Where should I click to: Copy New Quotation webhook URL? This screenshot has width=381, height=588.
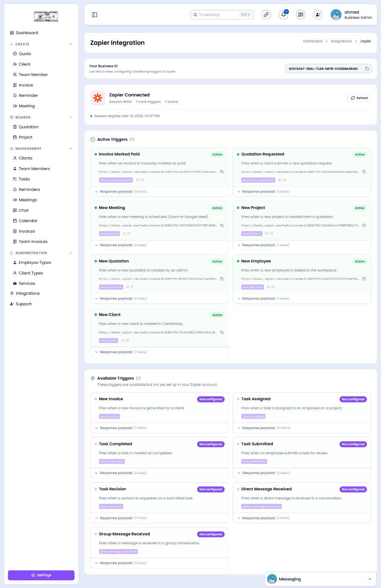(222, 279)
